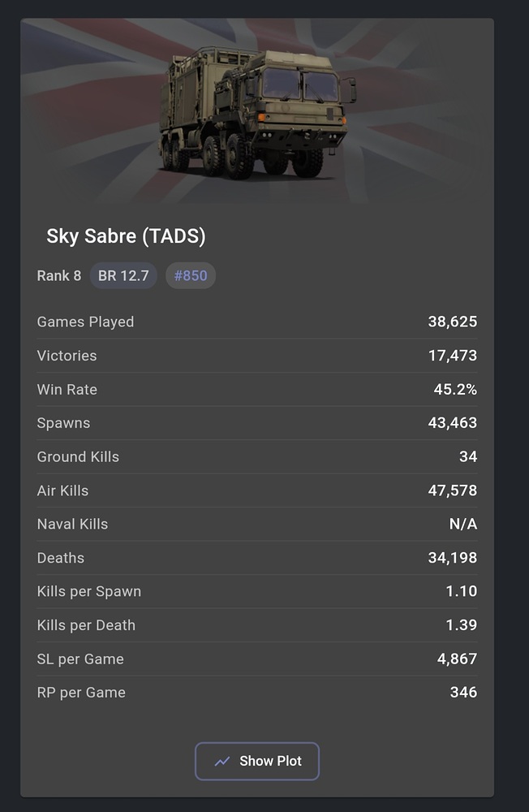Click the Kills per Spawn label

click(89, 591)
